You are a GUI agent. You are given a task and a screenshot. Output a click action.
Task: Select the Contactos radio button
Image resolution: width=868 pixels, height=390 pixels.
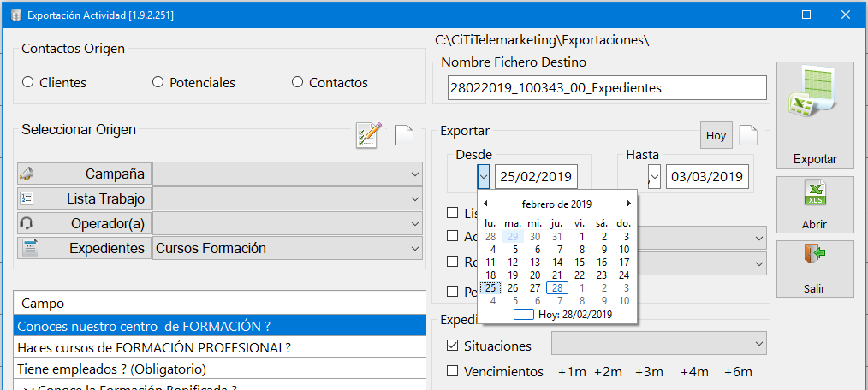297,82
